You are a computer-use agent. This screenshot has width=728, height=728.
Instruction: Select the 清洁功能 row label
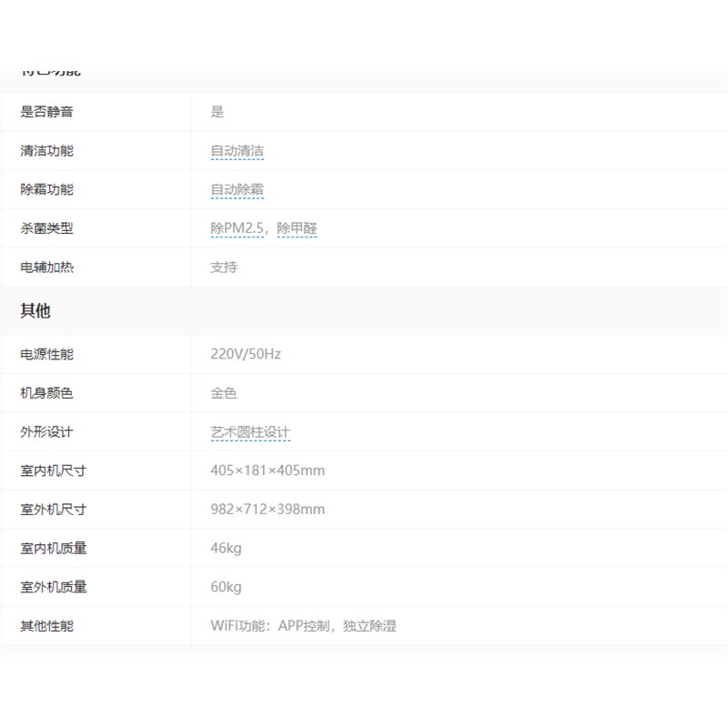(x=47, y=151)
